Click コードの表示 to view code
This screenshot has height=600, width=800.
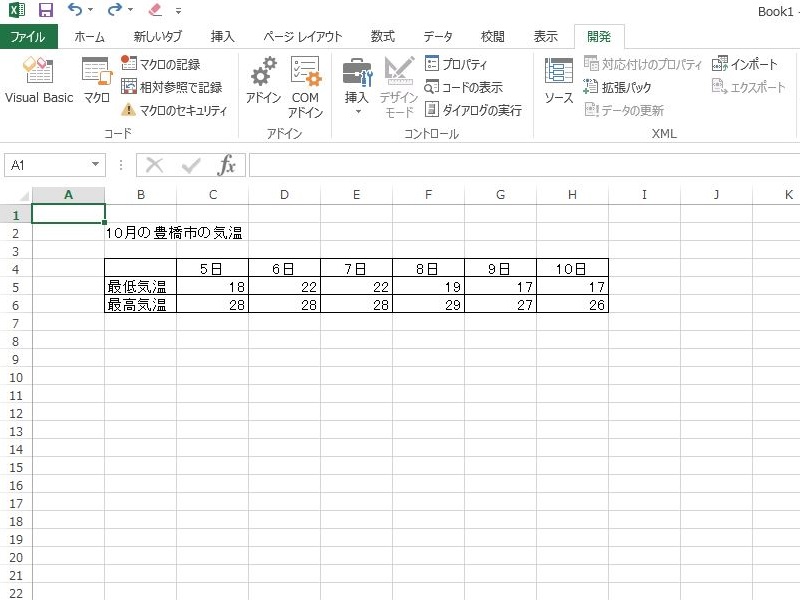[463, 87]
